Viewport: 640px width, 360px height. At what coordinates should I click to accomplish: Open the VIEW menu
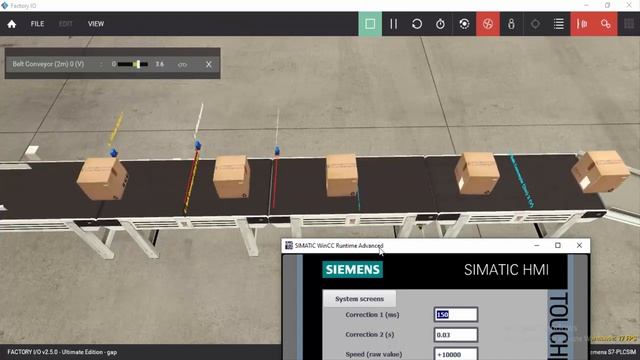point(96,24)
